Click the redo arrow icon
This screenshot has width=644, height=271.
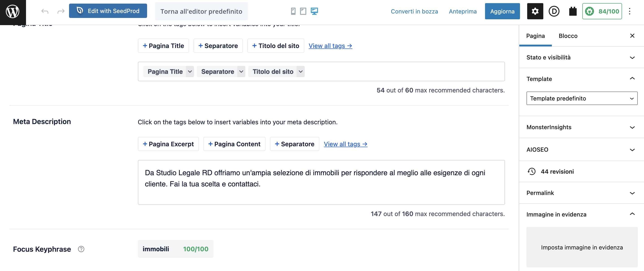click(x=61, y=11)
